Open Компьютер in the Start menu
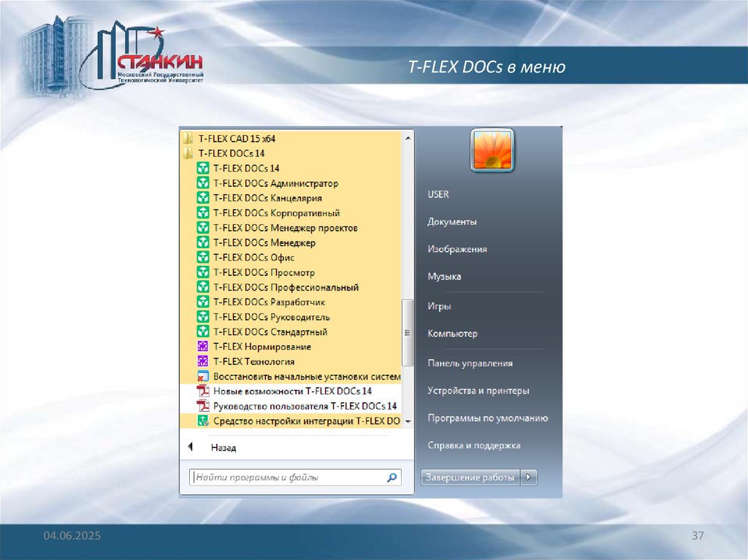The height and width of the screenshot is (560, 748). [452, 334]
